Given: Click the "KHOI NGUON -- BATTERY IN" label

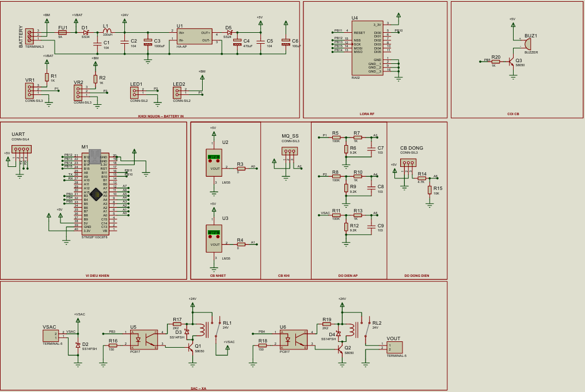Looking at the screenshot, I should [161, 116].
